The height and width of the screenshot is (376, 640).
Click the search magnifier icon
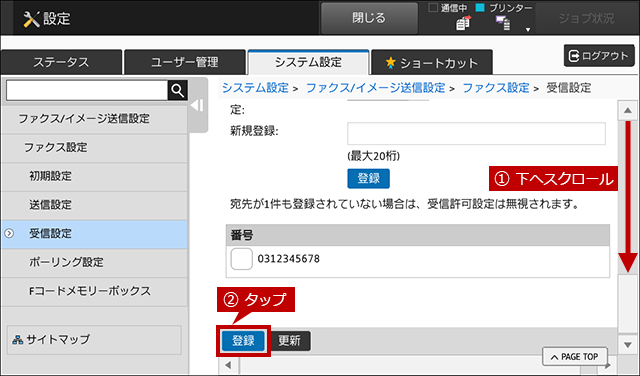tap(178, 90)
